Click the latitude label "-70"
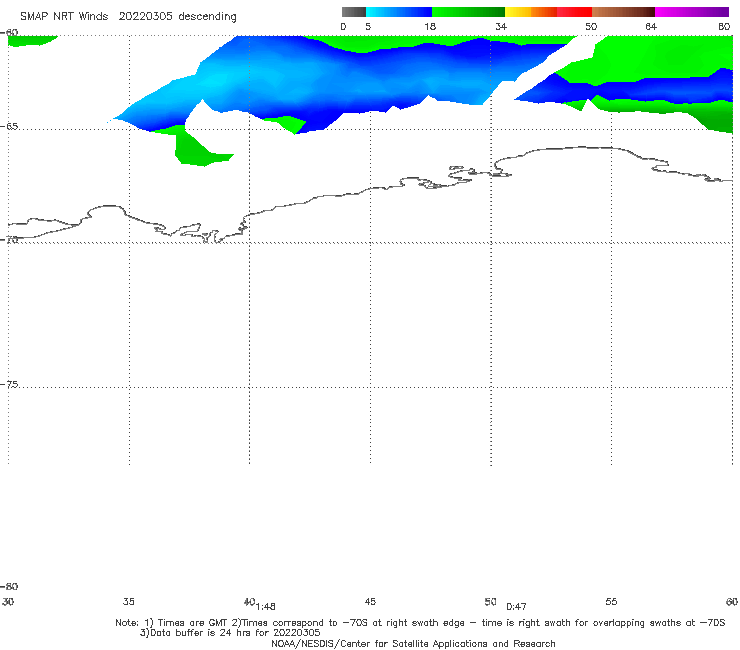The height and width of the screenshot is (650, 740). pos(9,239)
